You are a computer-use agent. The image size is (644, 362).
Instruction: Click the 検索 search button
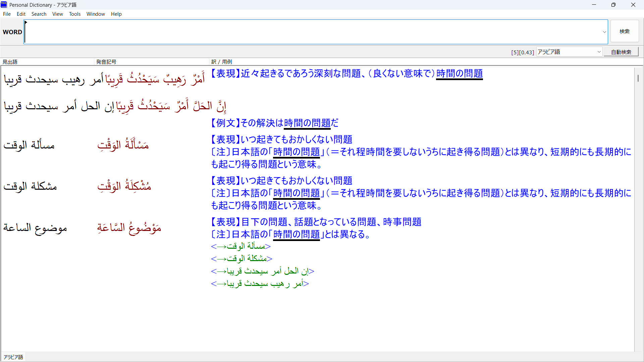pyautogui.click(x=624, y=31)
